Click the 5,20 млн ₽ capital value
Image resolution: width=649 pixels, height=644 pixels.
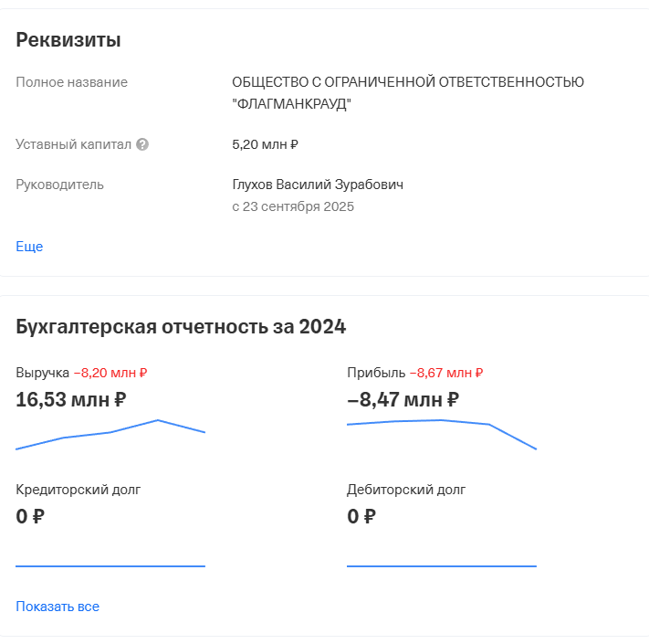point(266,144)
